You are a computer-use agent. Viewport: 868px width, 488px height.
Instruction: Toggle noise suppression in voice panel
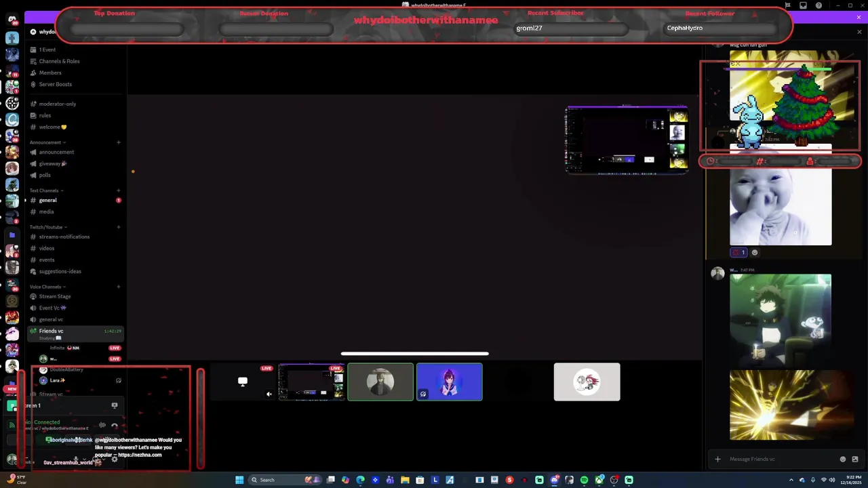102,426
